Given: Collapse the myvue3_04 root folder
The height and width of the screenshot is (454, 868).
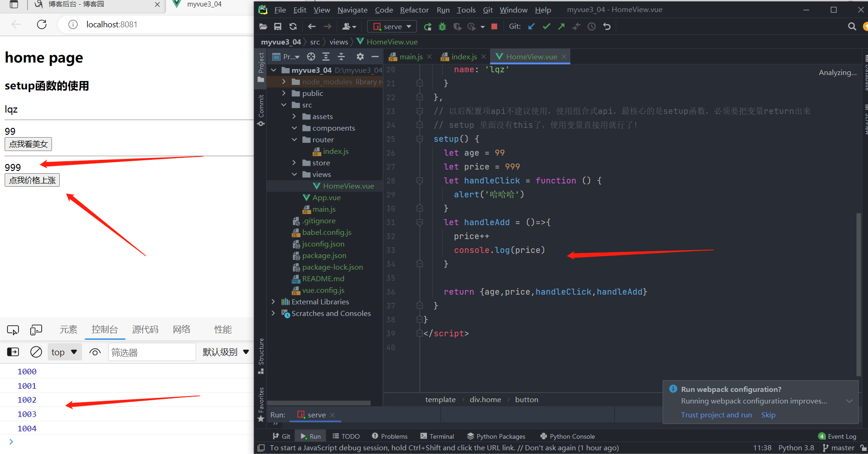Looking at the screenshot, I should tap(274, 70).
